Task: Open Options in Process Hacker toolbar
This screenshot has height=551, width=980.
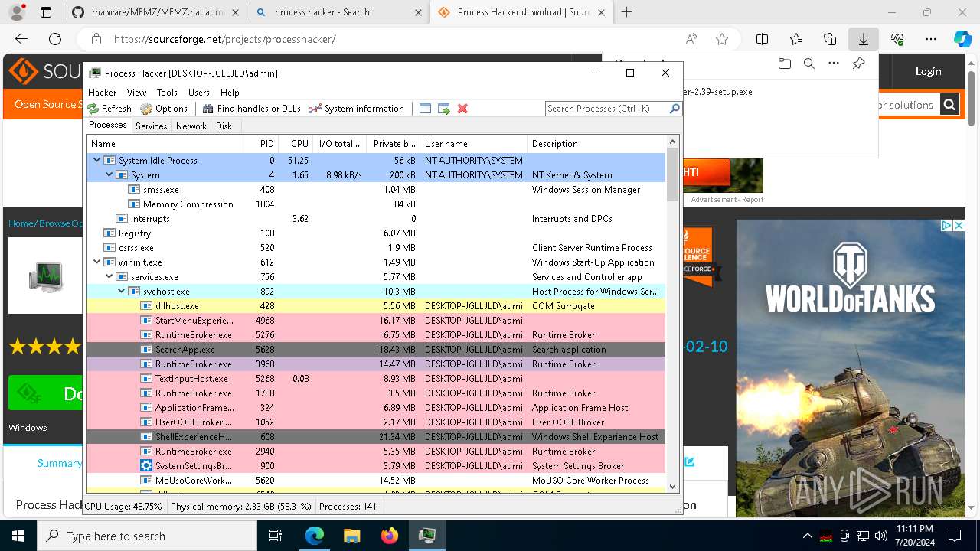Action: [164, 109]
